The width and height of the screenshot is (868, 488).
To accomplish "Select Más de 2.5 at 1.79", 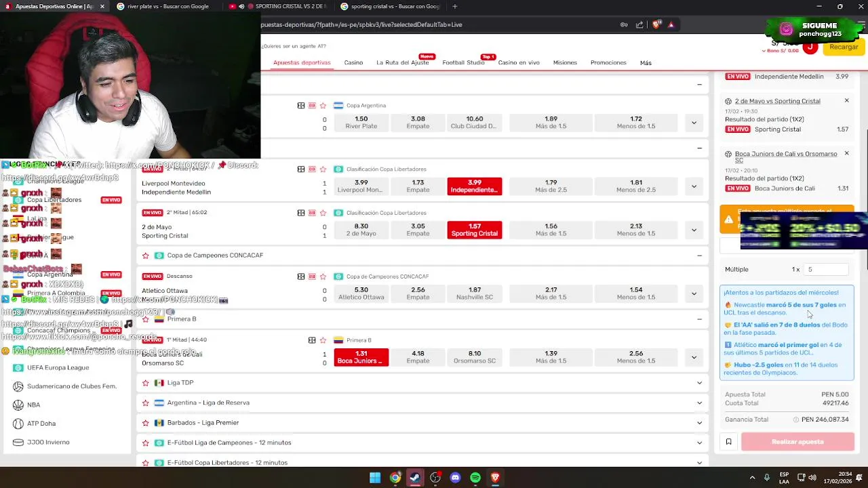I will coord(551,186).
